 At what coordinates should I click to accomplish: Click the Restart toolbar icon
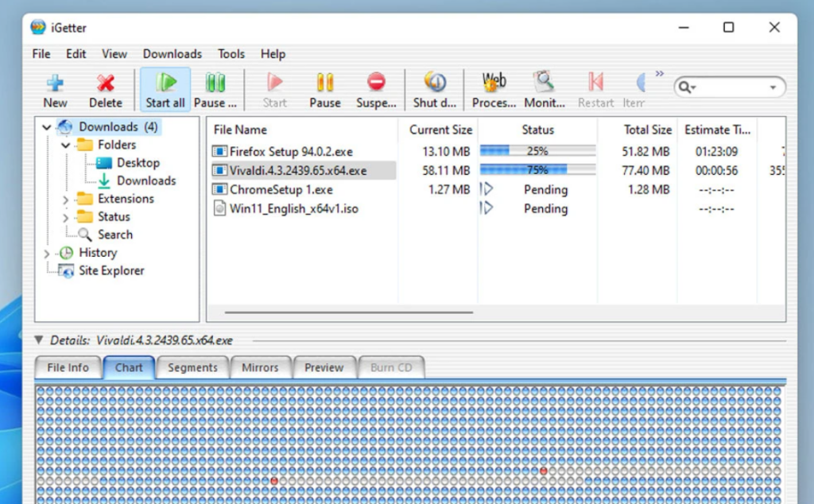pyautogui.click(x=595, y=82)
